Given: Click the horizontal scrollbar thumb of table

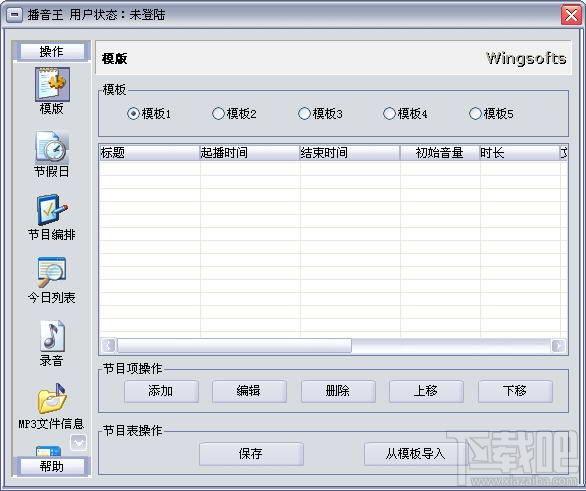Looking at the screenshot, I should [x=234, y=346].
